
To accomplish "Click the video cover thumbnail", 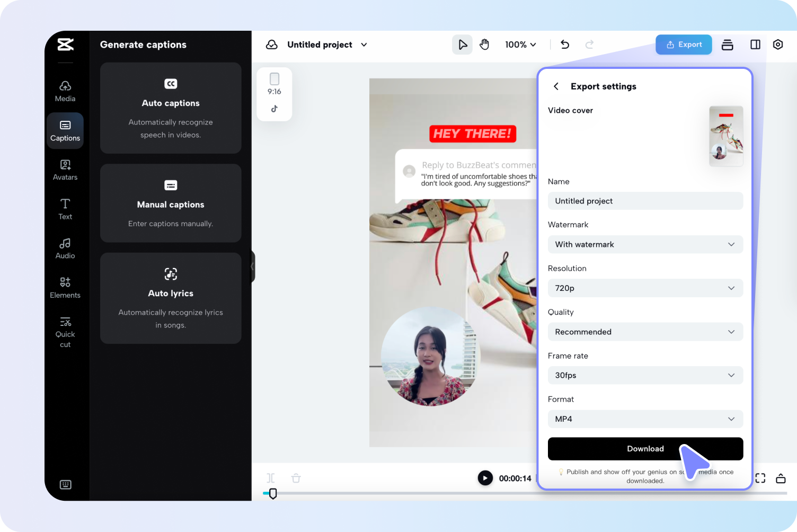I will pyautogui.click(x=726, y=136).
